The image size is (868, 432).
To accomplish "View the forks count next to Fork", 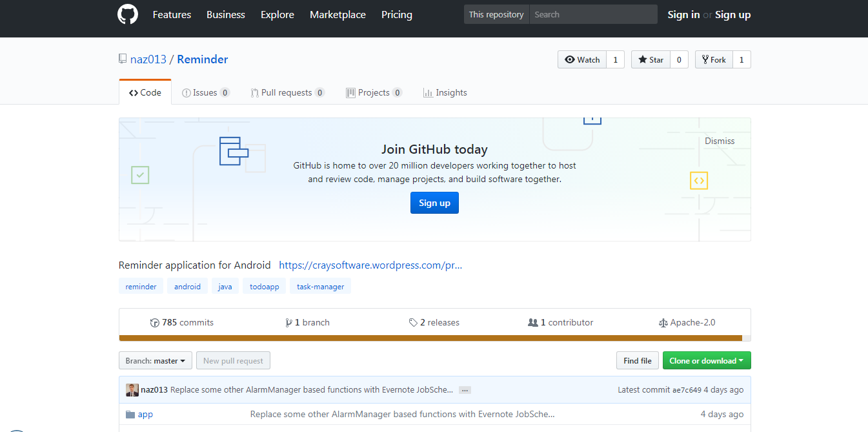I will point(742,59).
